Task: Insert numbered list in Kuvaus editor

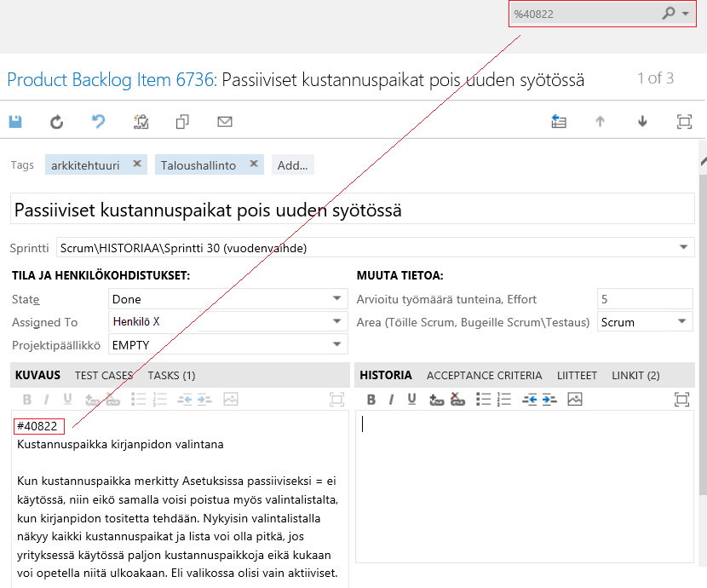Action: [x=159, y=400]
